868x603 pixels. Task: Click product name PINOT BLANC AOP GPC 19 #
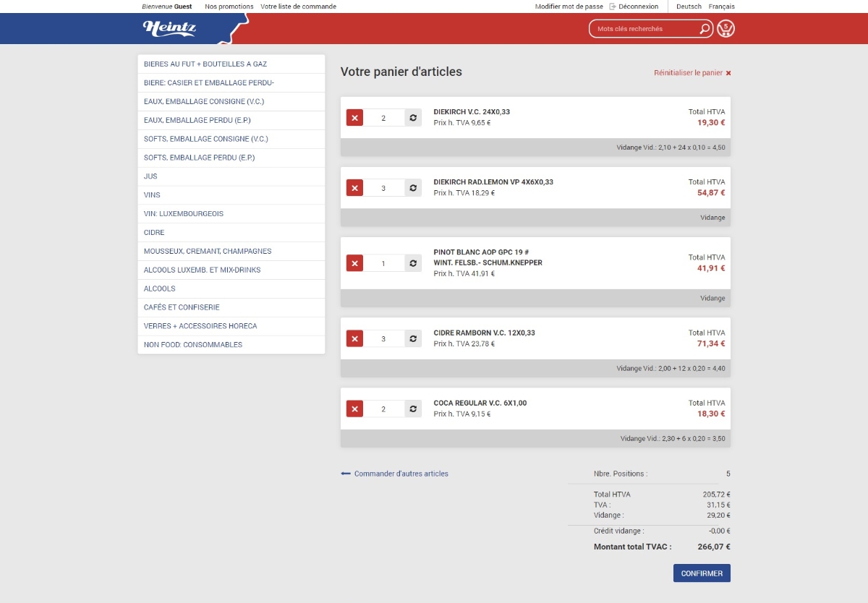click(482, 252)
